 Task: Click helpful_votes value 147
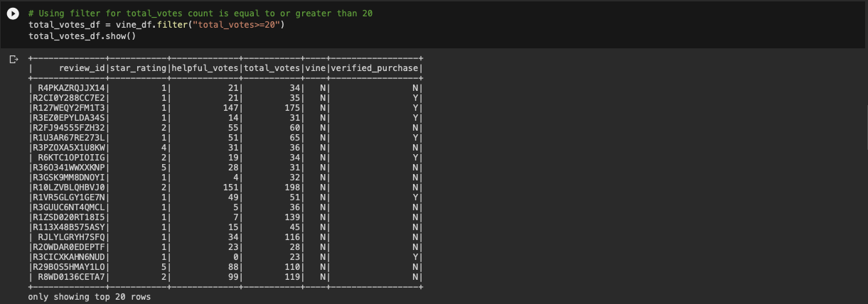pos(231,108)
